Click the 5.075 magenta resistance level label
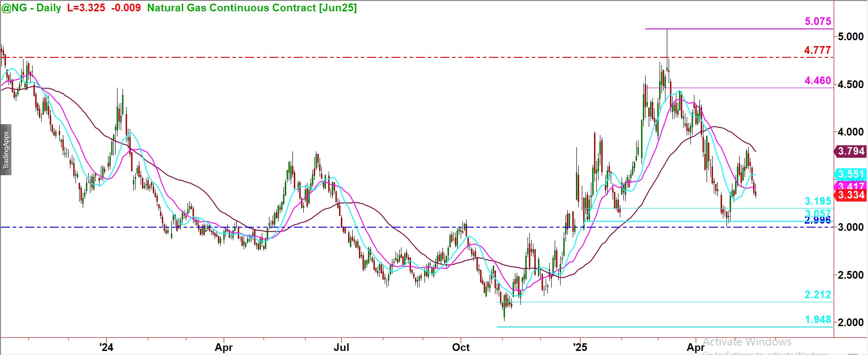868x355 pixels. tap(817, 21)
